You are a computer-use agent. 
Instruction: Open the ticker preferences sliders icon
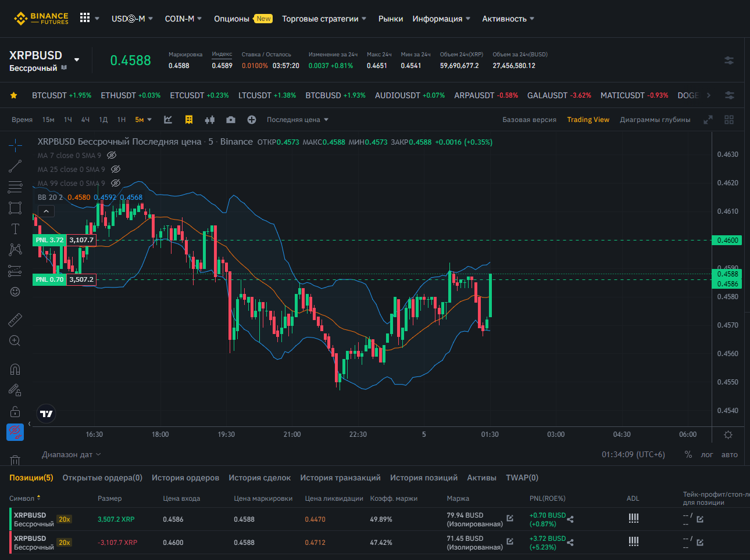click(x=729, y=60)
